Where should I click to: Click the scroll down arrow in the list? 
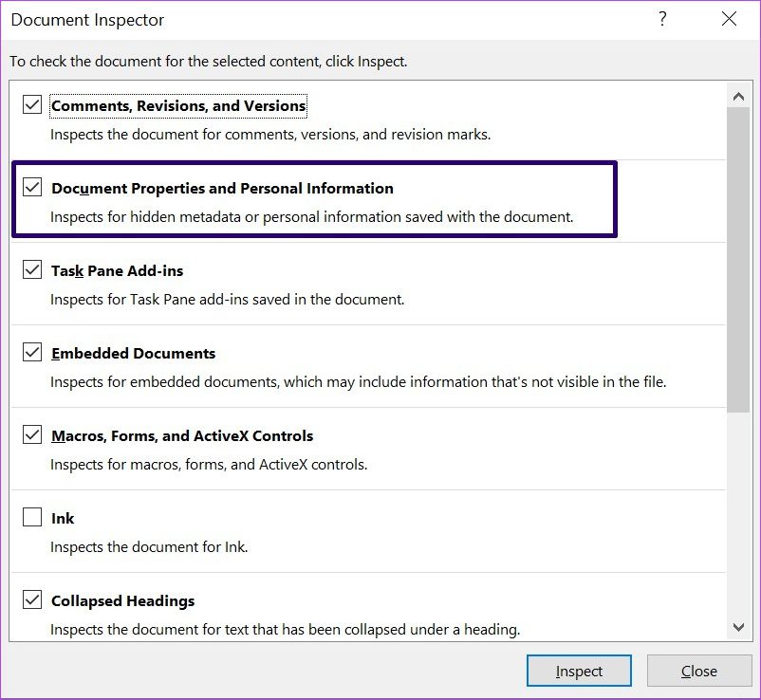(738, 627)
